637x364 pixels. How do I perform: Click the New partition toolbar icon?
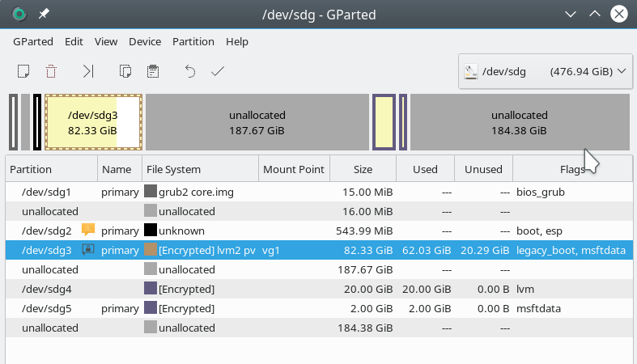point(23,71)
